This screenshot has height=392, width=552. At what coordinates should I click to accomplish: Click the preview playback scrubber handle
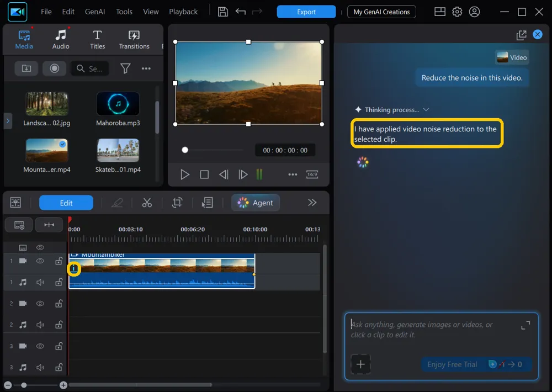185,150
